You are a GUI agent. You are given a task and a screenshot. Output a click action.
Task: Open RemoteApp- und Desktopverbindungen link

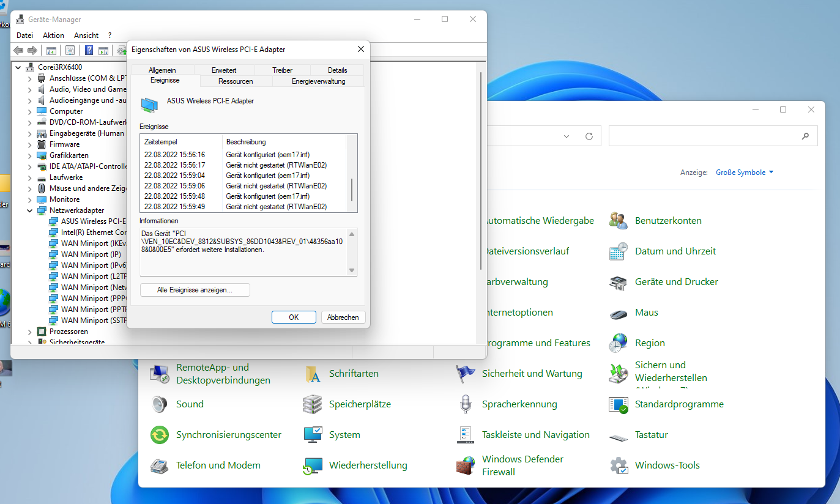(x=223, y=374)
